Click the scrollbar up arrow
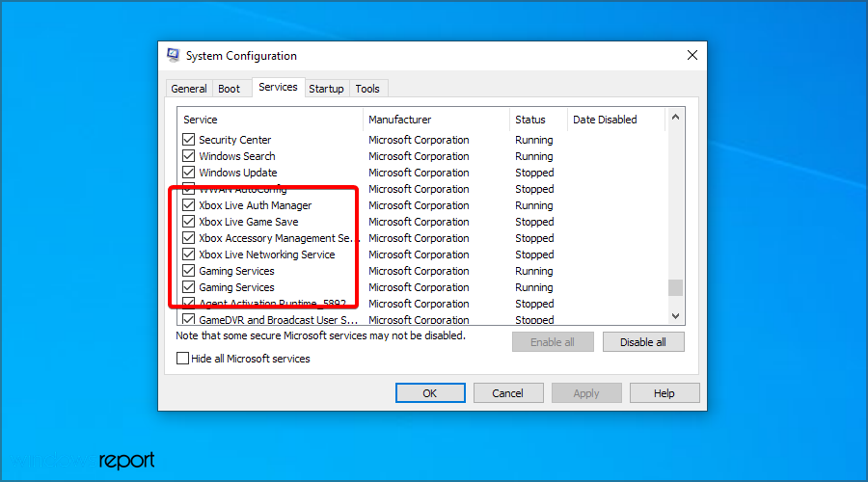The height and width of the screenshot is (482, 868). (x=675, y=117)
